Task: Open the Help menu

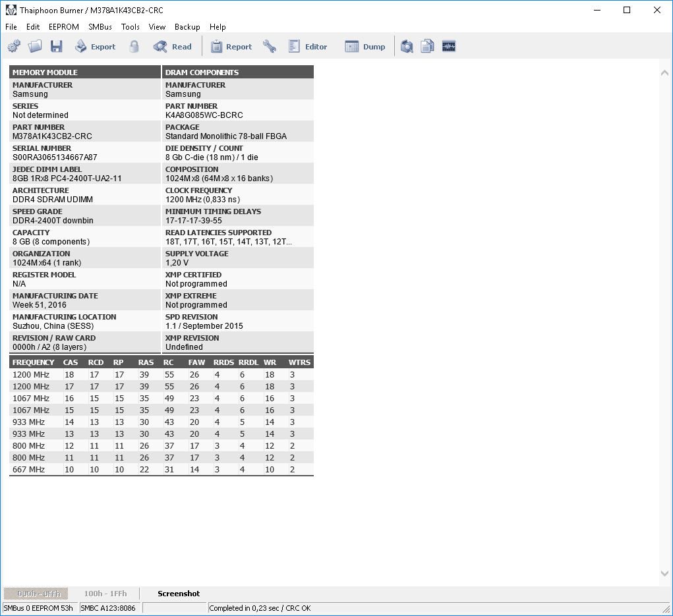Action: 218,27
